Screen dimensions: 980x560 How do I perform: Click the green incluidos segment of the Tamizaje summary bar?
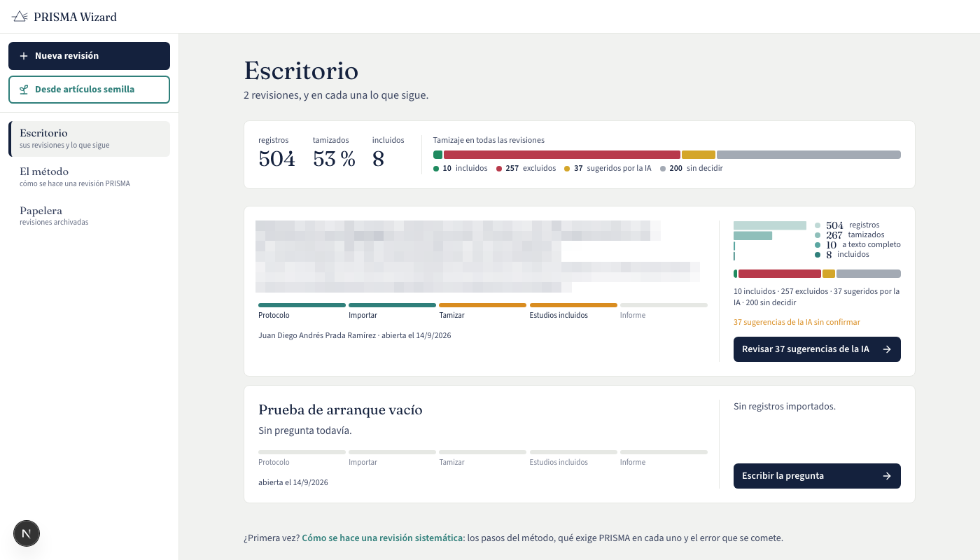tap(437, 155)
